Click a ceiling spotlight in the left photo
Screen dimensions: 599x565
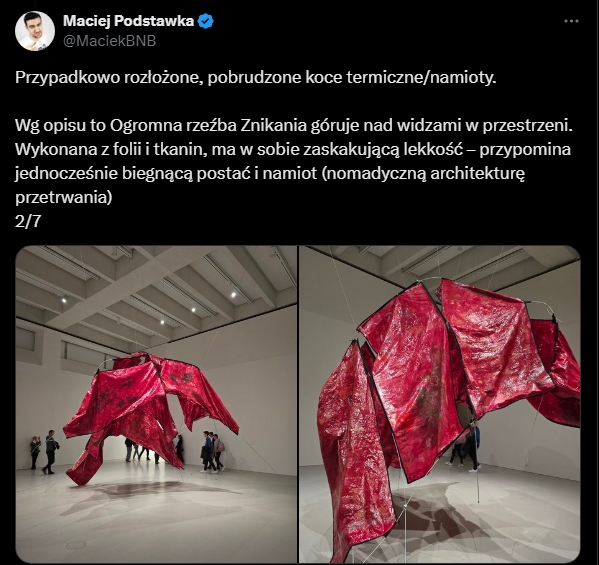click(x=233, y=295)
